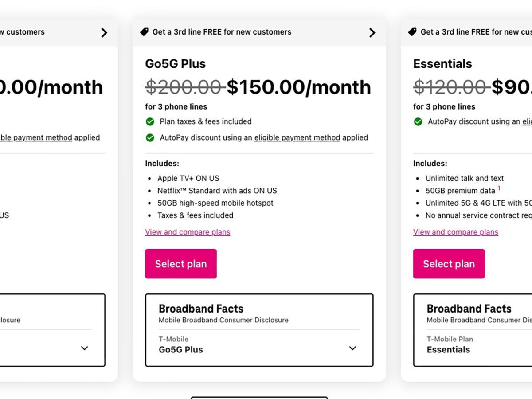Open View and compare plans under Essentials
This screenshot has width=532, height=399.
click(x=456, y=232)
